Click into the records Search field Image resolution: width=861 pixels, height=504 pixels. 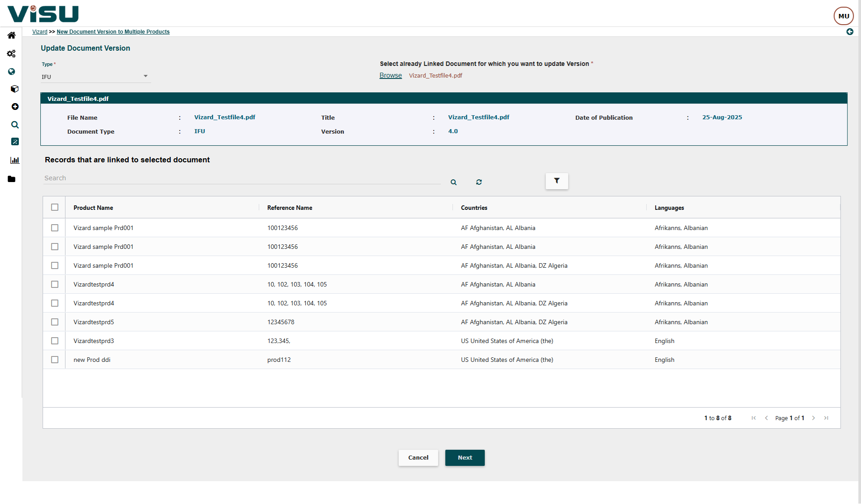tap(242, 178)
